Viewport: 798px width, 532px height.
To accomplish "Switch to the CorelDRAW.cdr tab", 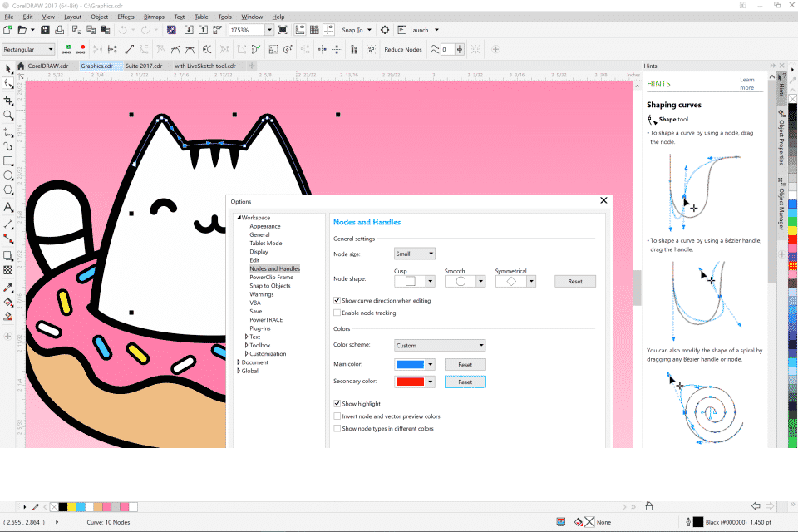I will (47, 66).
